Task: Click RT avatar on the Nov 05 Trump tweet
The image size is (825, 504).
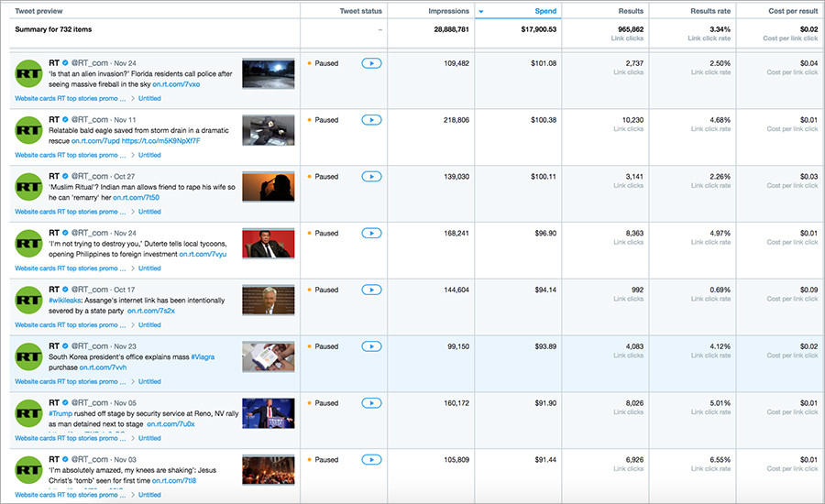Action: pyautogui.click(x=28, y=413)
